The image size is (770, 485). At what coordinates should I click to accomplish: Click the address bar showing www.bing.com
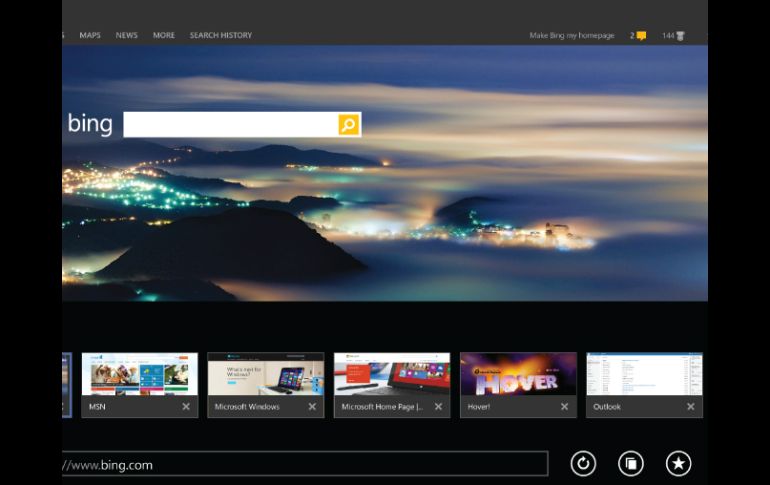pyautogui.click(x=300, y=464)
